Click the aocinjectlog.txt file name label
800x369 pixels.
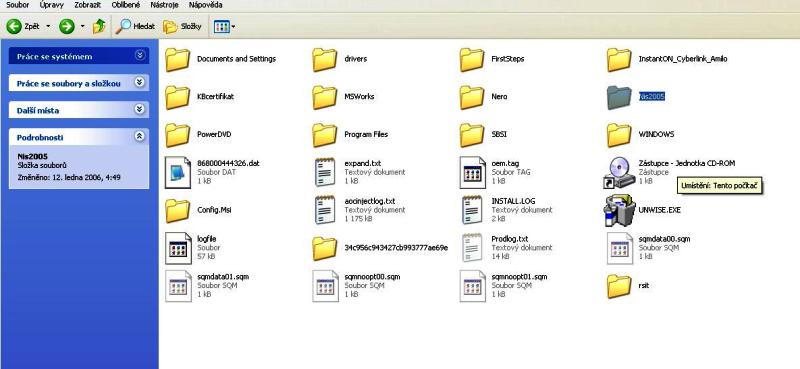[369, 201]
